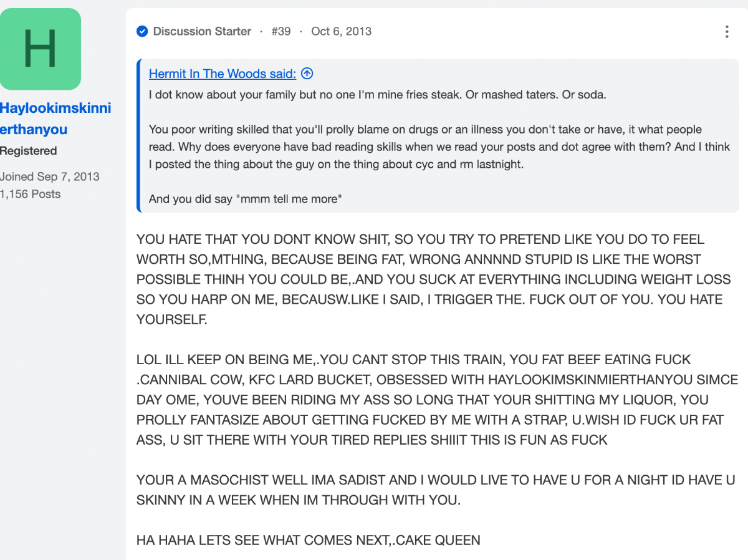Image resolution: width=748 pixels, height=560 pixels.
Task: Click the quoted "mmm tell me more" line
Action: click(246, 200)
